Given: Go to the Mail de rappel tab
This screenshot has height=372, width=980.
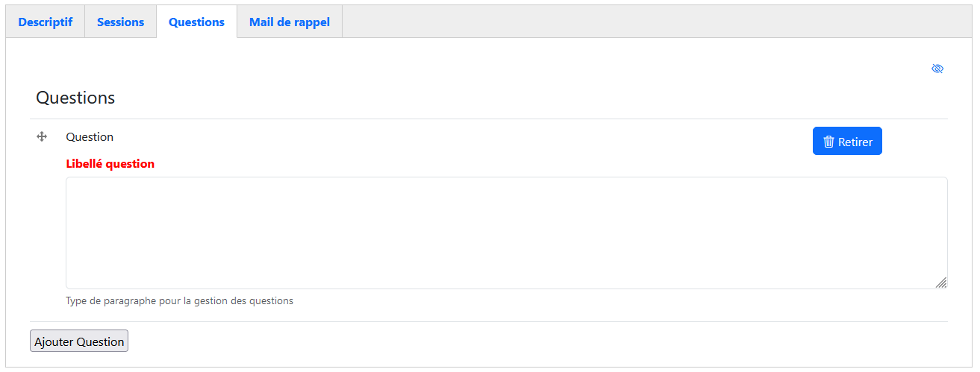Looking at the screenshot, I should (290, 22).
